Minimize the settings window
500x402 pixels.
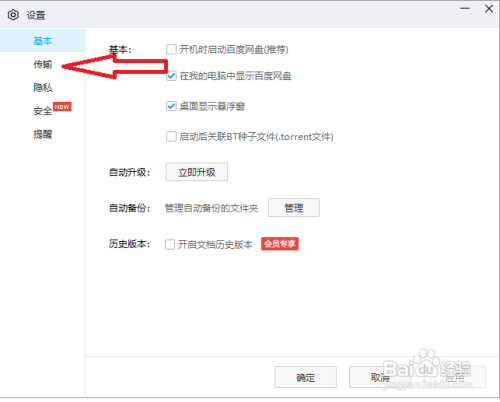click(465, 9)
